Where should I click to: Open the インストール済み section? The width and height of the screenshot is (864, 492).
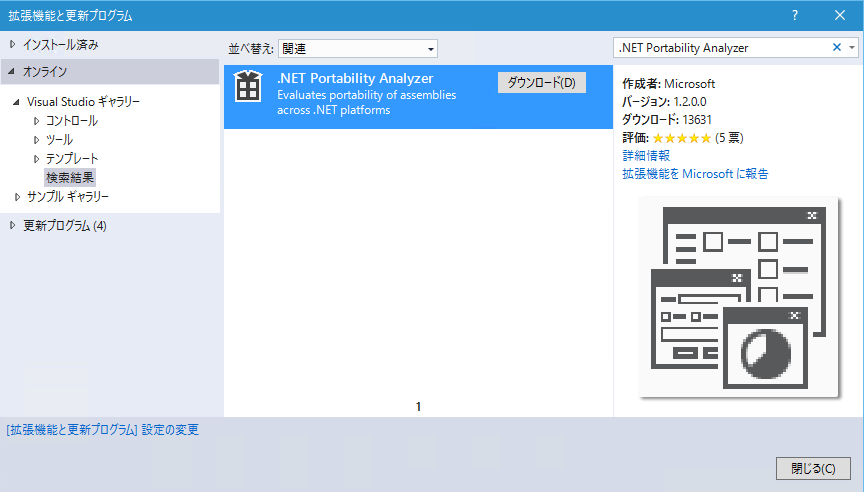click(x=61, y=45)
